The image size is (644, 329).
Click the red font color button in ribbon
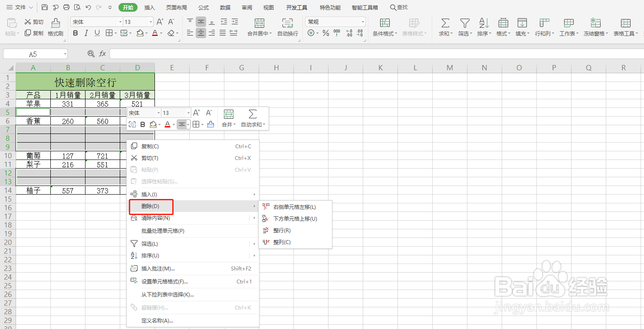[155, 33]
